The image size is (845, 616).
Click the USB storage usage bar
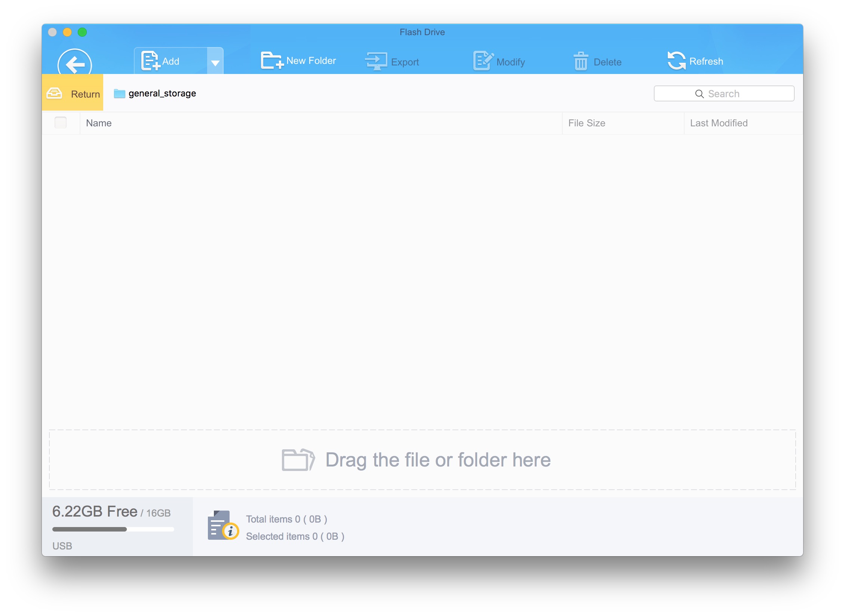[x=113, y=529]
